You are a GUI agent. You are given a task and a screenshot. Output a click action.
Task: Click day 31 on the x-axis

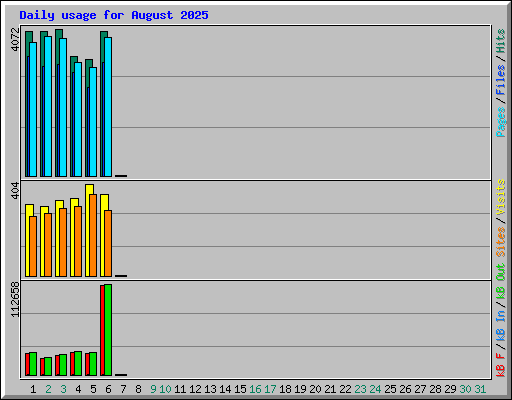coord(480,389)
